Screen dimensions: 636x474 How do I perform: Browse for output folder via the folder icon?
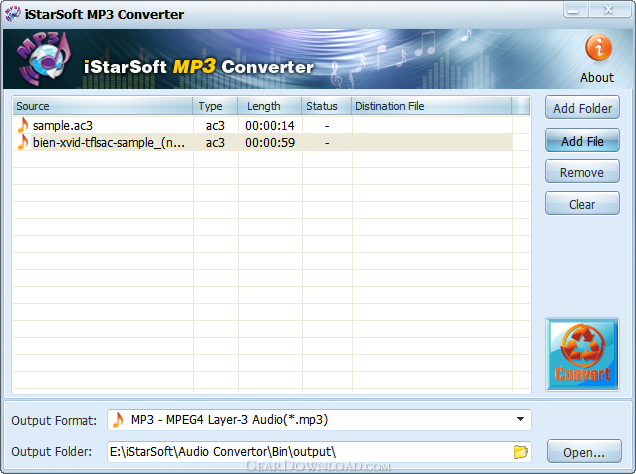[520, 452]
